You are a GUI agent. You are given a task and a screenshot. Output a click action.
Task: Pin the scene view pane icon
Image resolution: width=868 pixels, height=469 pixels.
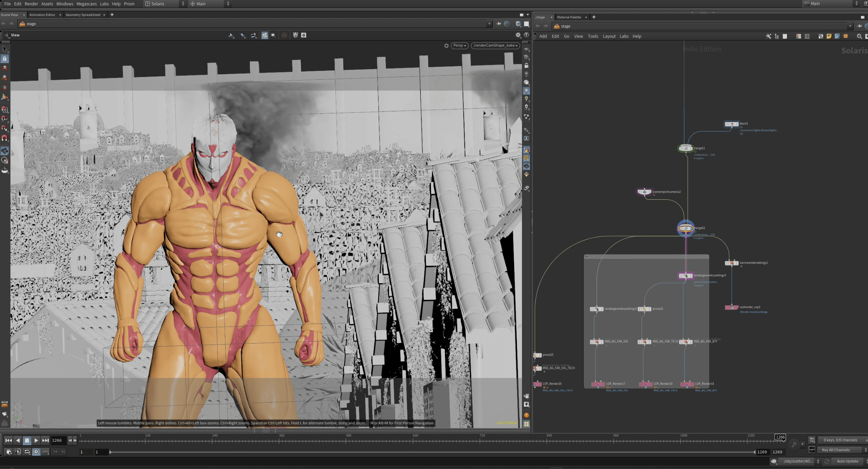tap(499, 24)
